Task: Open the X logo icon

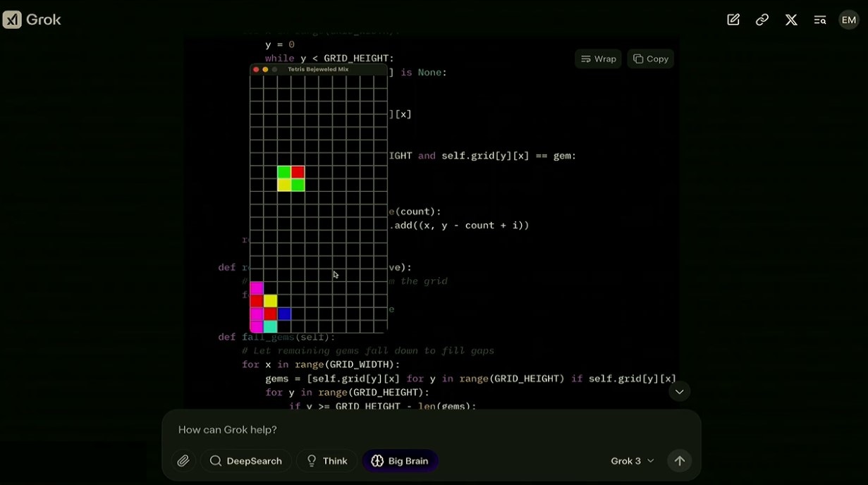Action: [791, 20]
